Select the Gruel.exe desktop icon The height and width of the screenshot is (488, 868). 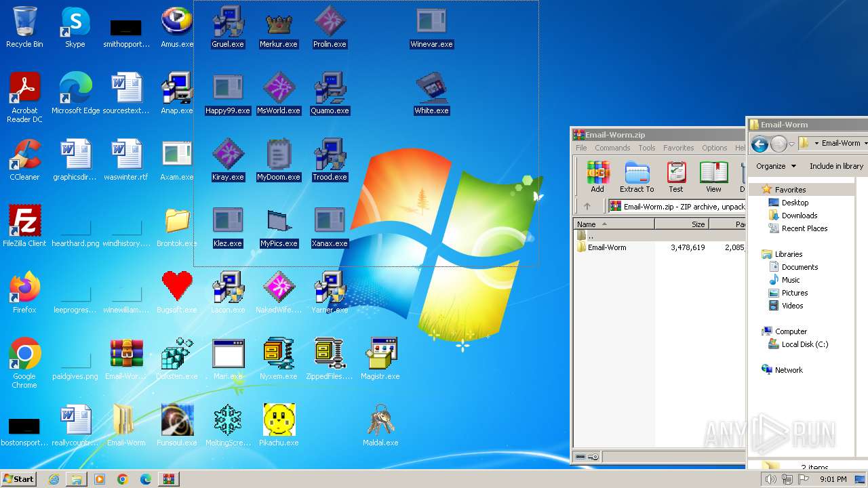click(x=228, y=28)
